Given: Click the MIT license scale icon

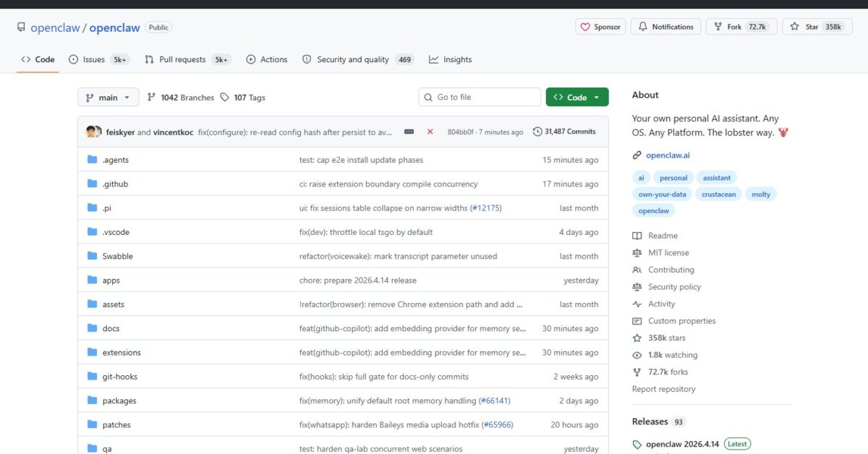Looking at the screenshot, I should coord(637,253).
